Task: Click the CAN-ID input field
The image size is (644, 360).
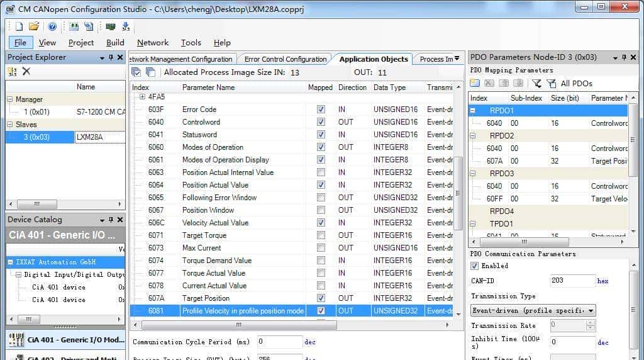Action: pyautogui.click(x=572, y=281)
